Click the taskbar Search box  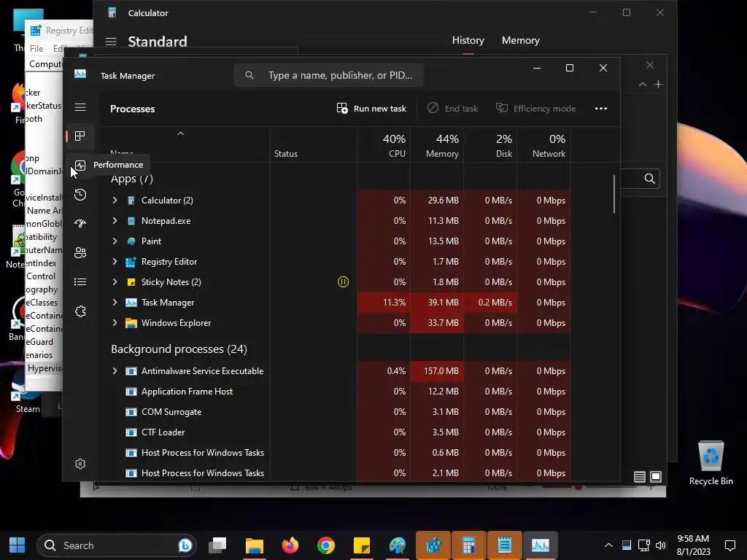pos(116,545)
